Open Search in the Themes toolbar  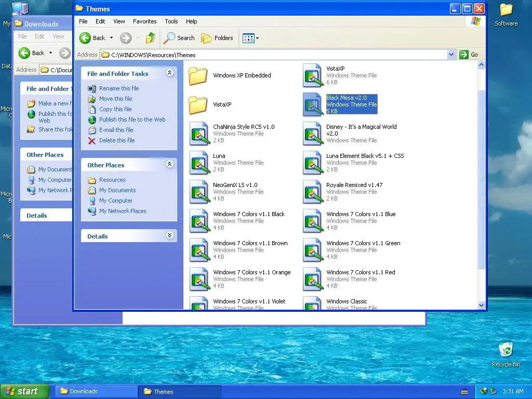179,38
